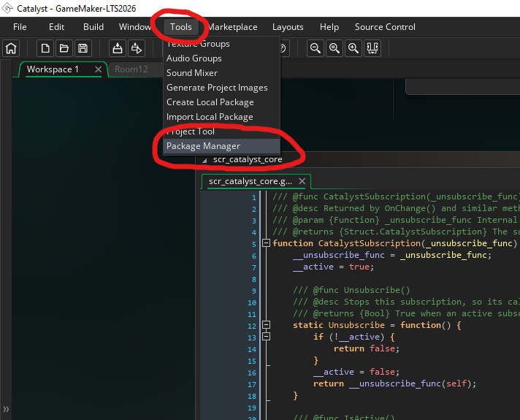The height and width of the screenshot is (420, 520).
Task: Open Package Manager from Tools menu
Action: click(221, 146)
